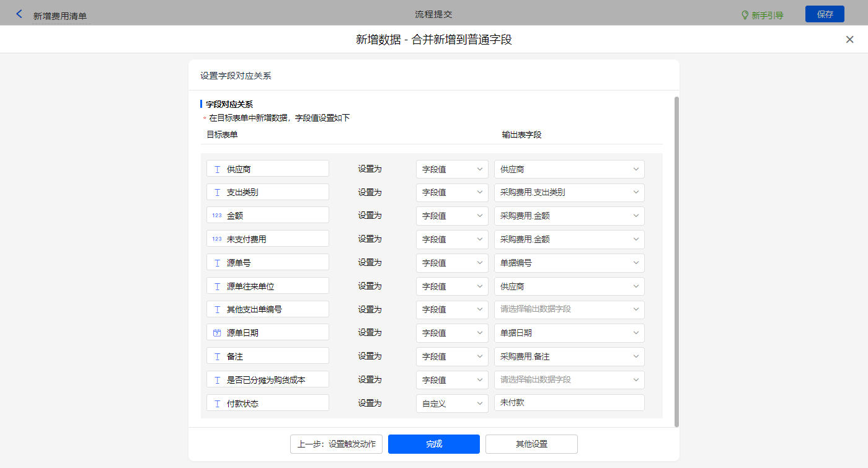Image resolution: width=868 pixels, height=468 pixels.
Task: Open the 采购费用.支出类别 dropdown
Action: click(x=569, y=192)
